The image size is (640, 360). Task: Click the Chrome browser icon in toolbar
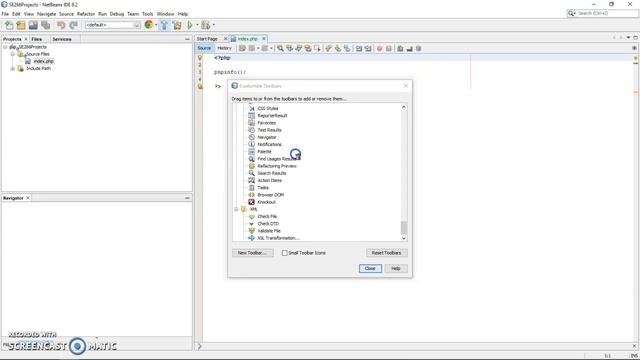149,25
